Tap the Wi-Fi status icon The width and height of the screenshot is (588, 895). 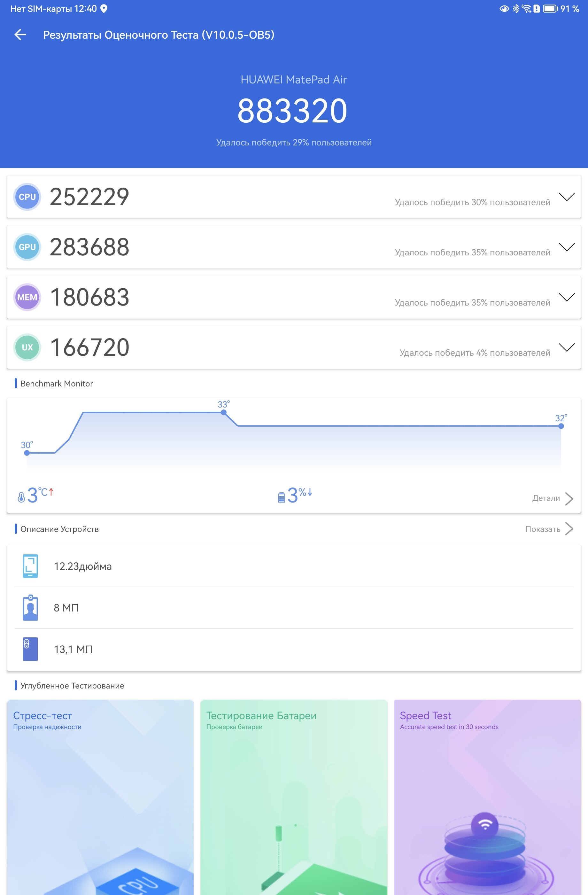526,9
